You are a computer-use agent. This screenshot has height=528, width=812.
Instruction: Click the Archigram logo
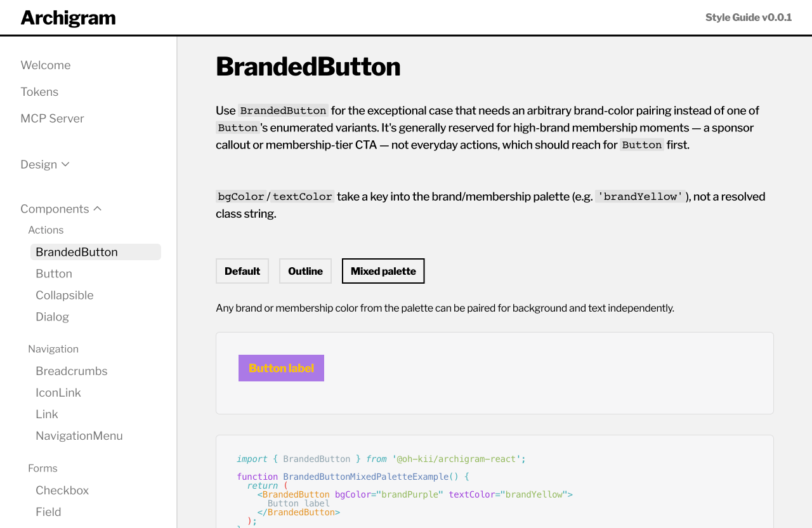tap(68, 18)
